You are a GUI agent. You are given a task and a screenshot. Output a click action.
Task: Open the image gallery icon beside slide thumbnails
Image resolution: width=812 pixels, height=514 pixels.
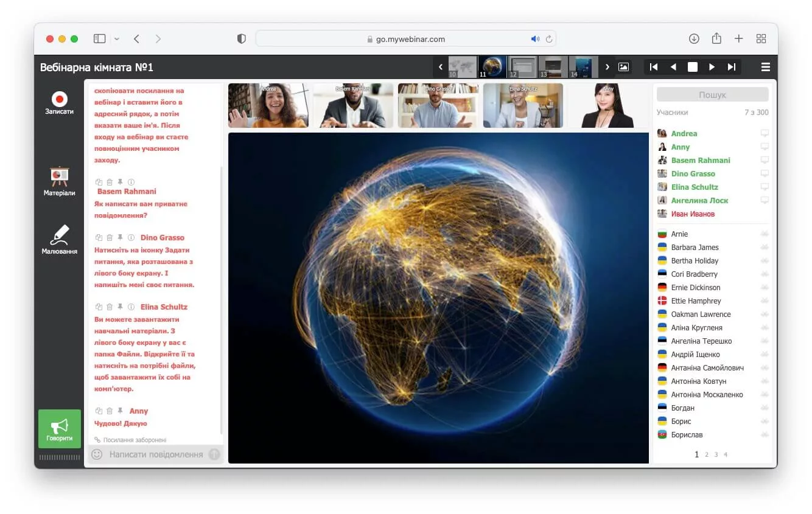pyautogui.click(x=623, y=67)
